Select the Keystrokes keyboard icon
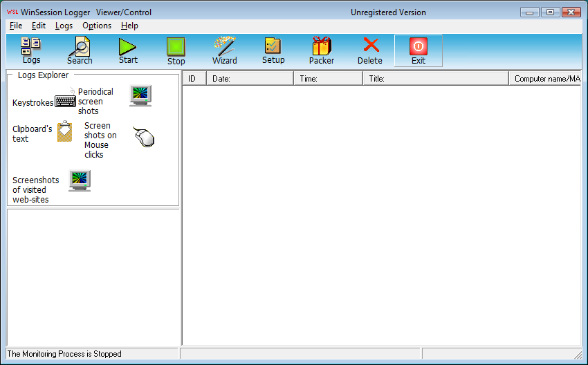This screenshot has height=365, width=588. click(66, 102)
